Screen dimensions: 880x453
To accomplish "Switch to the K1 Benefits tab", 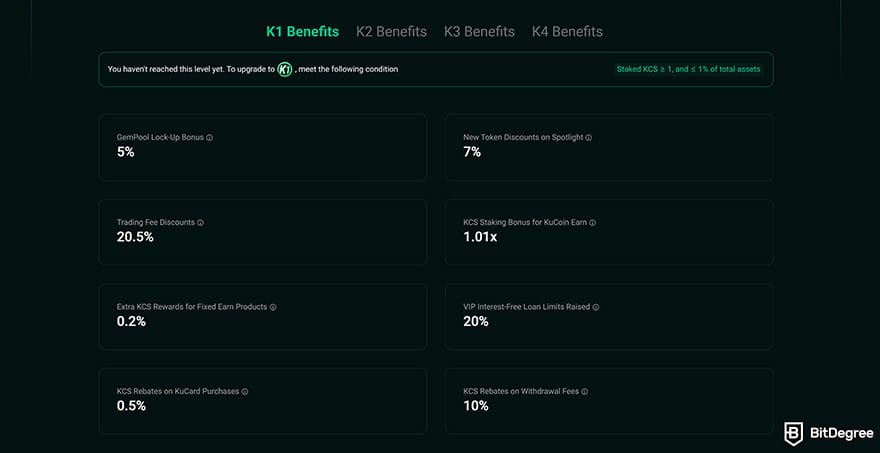I will coord(302,31).
